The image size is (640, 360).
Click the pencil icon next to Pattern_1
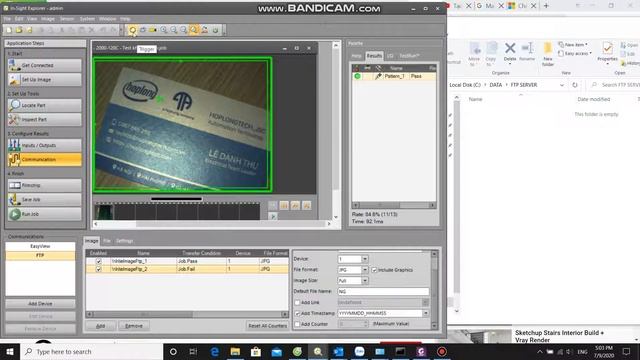click(x=378, y=76)
